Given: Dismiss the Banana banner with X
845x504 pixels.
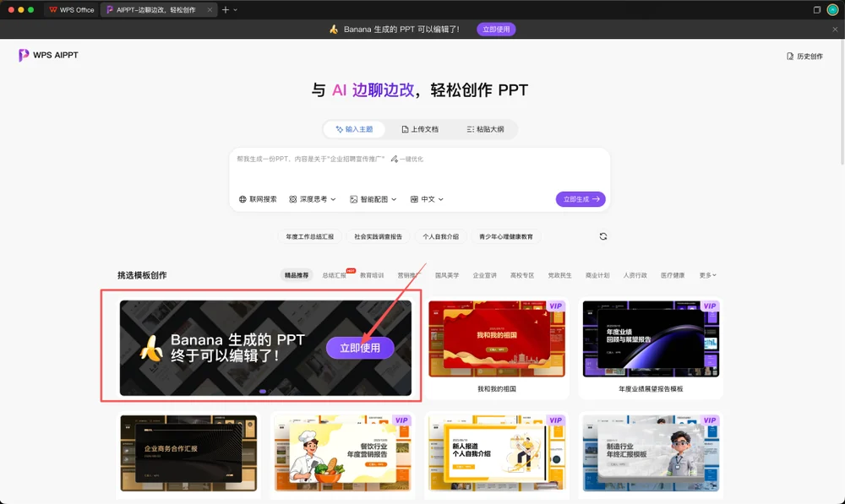Looking at the screenshot, I should pyautogui.click(x=835, y=29).
